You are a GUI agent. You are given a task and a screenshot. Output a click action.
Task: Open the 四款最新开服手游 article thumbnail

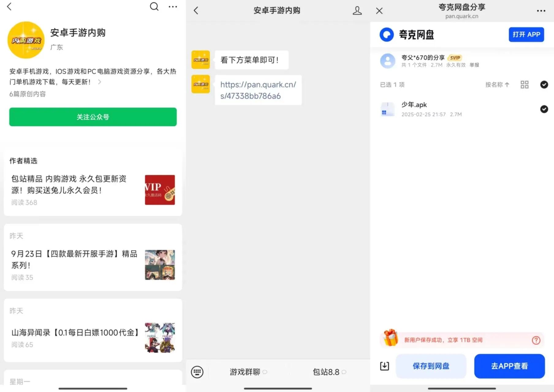tap(160, 265)
